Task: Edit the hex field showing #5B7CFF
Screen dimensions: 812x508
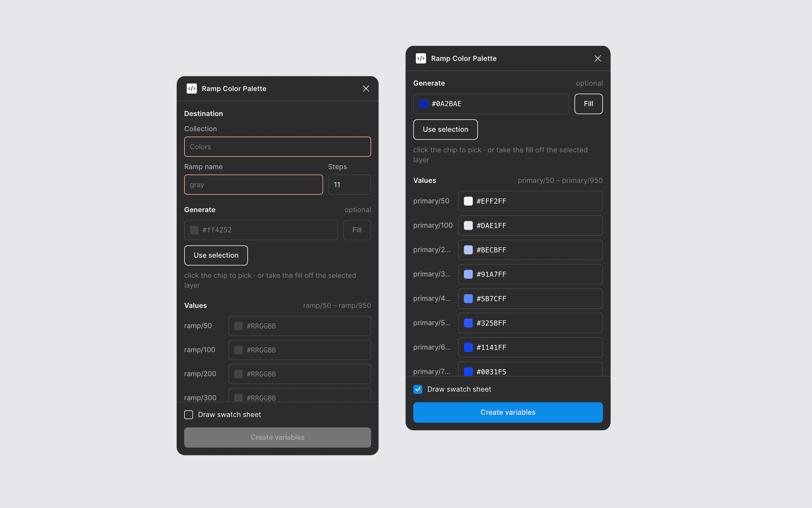Action: (x=530, y=299)
